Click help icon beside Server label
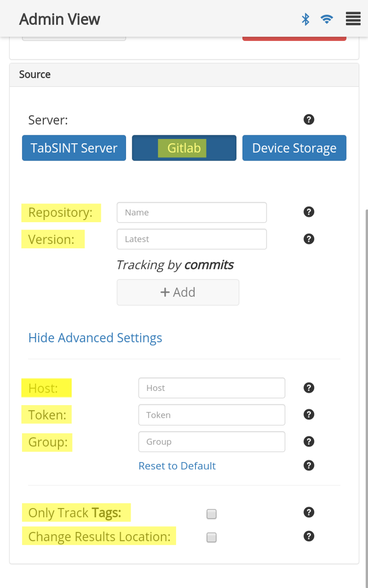The image size is (368, 588). tap(309, 120)
